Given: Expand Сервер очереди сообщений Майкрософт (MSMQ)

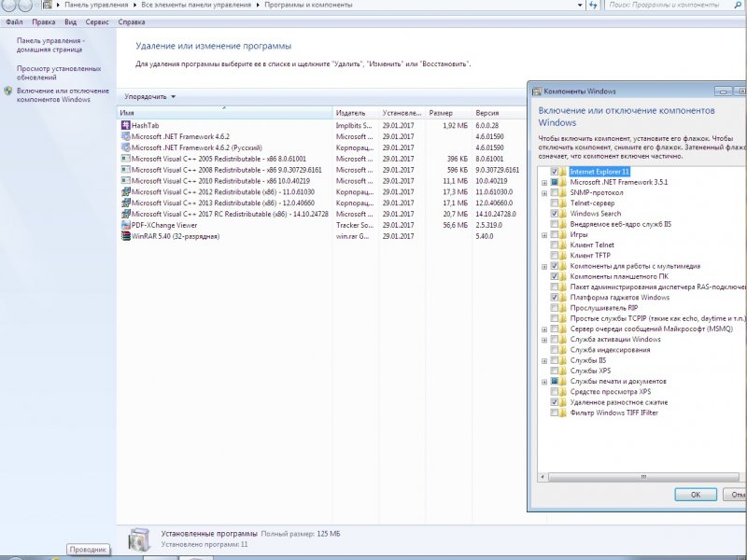Looking at the screenshot, I should coord(544,329).
